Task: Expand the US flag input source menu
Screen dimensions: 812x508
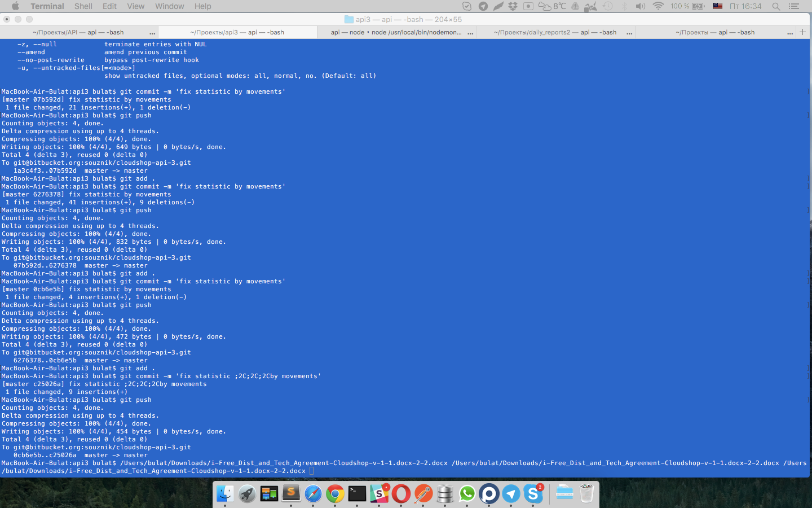Action: [x=717, y=6]
